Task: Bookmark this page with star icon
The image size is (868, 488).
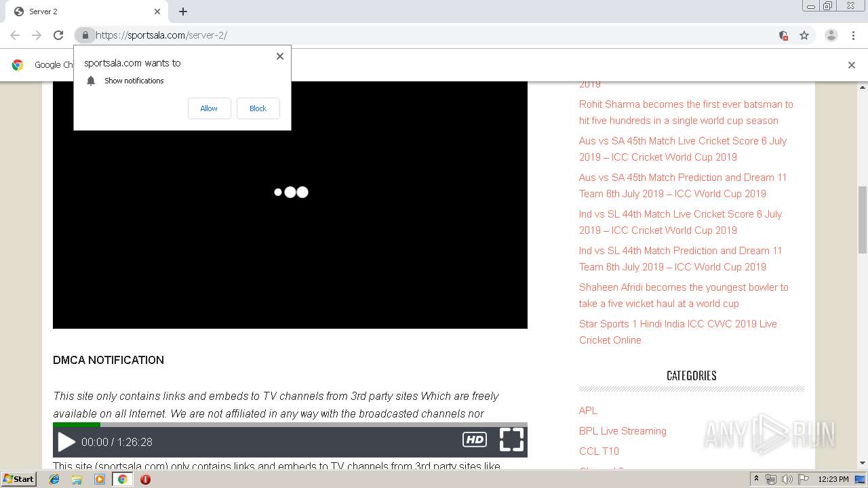Action: tap(804, 35)
